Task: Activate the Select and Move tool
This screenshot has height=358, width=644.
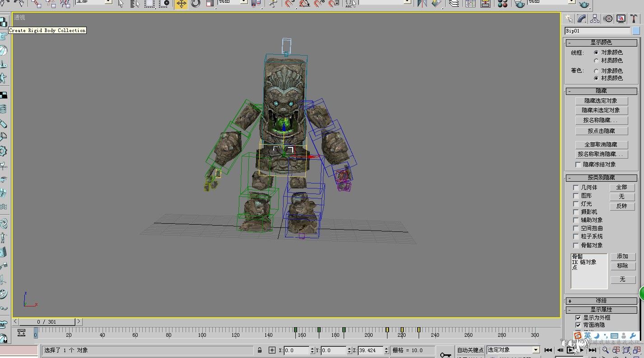Action: (181, 4)
